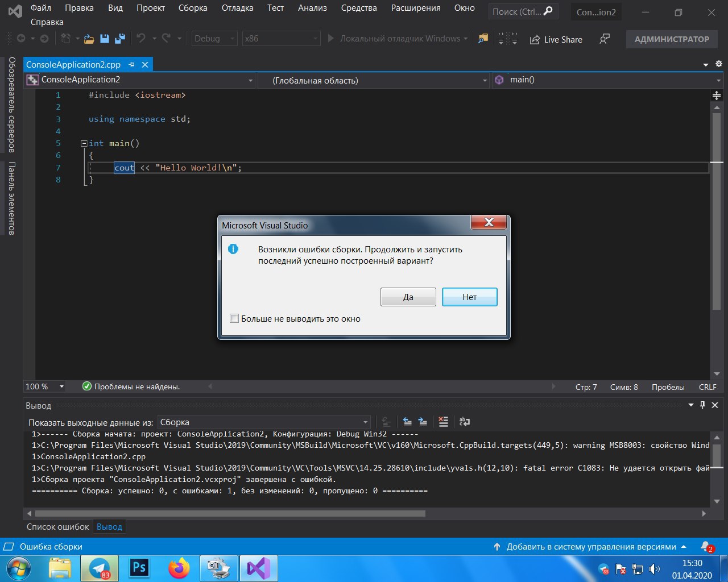Open the 'Сборка' output source dropdown

pyautogui.click(x=264, y=422)
